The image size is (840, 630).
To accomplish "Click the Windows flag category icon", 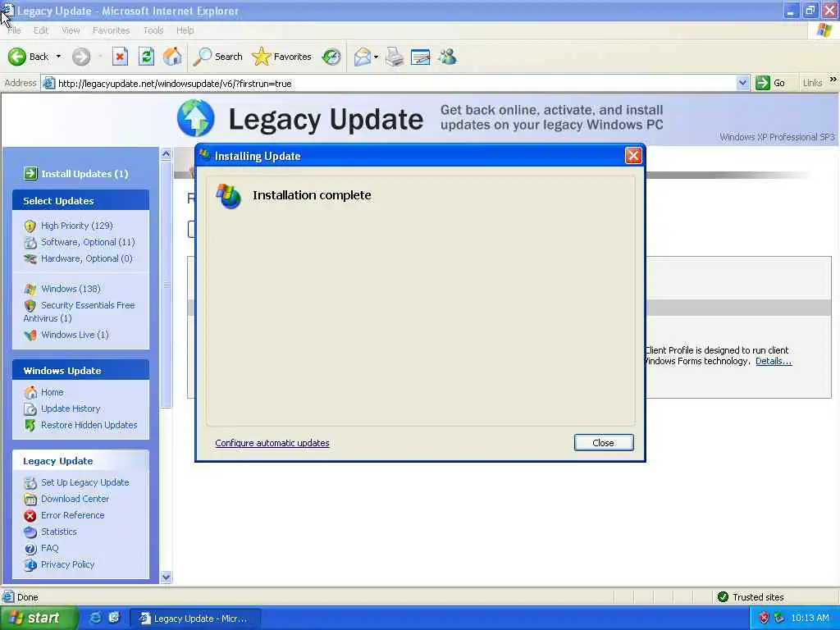I will (x=30, y=290).
